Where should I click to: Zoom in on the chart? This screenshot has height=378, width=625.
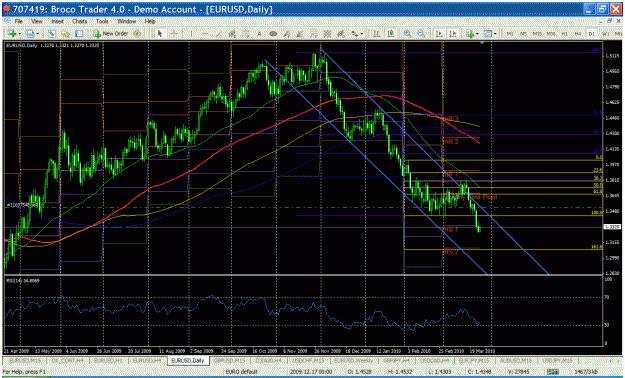pyautogui.click(x=407, y=34)
